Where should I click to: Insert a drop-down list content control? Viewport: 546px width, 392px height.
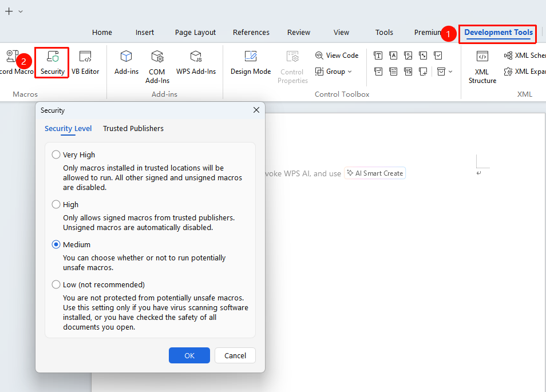pyautogui.click(x=393, y=72)
